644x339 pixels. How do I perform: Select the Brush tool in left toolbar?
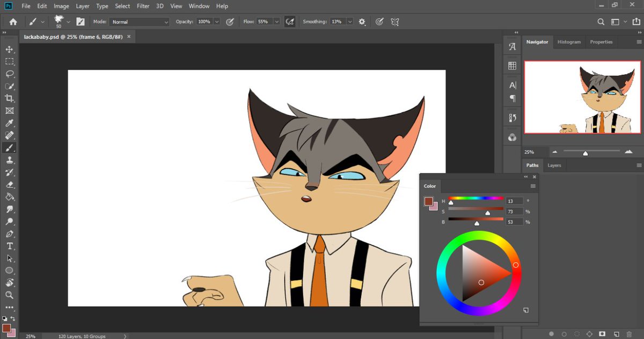(x=9, y=148)
